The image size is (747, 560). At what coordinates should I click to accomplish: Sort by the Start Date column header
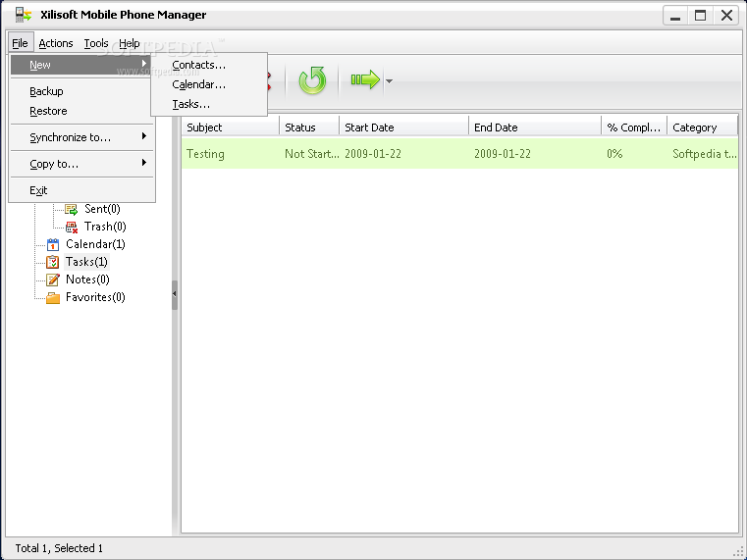(x=404, y=127)
